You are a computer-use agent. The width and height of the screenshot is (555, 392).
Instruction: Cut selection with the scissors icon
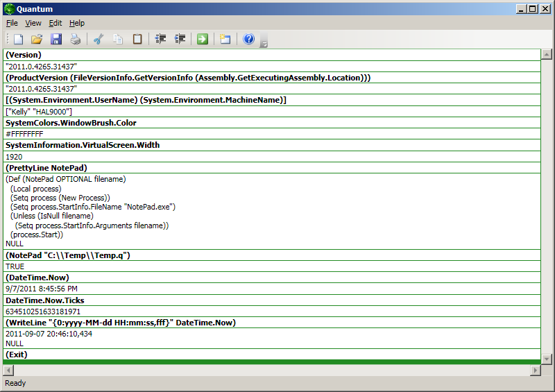99,39
